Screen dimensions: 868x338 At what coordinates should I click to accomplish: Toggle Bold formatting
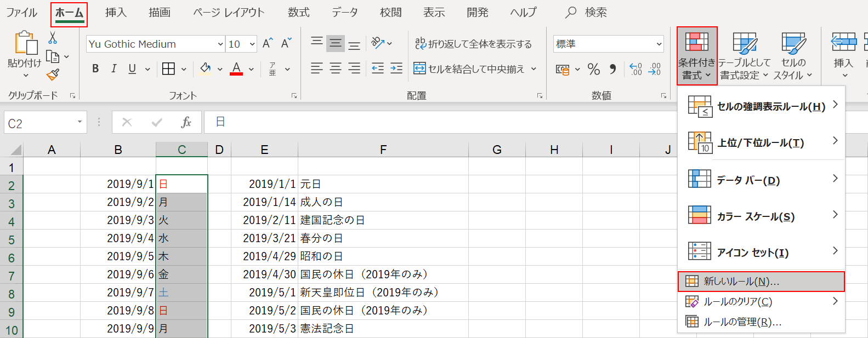[95, 69]
